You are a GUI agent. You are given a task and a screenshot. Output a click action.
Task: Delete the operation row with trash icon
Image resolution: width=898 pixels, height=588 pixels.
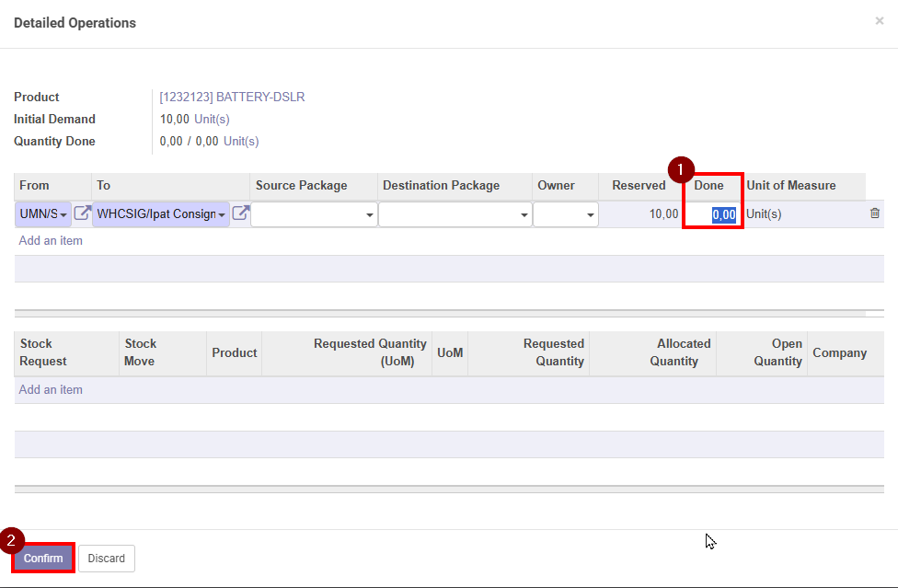tap(874, 213)
